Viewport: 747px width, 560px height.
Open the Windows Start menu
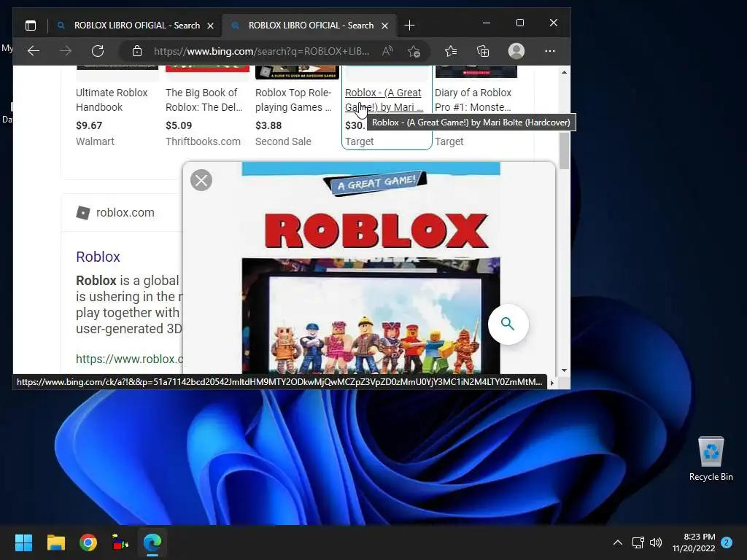point(23,542)
